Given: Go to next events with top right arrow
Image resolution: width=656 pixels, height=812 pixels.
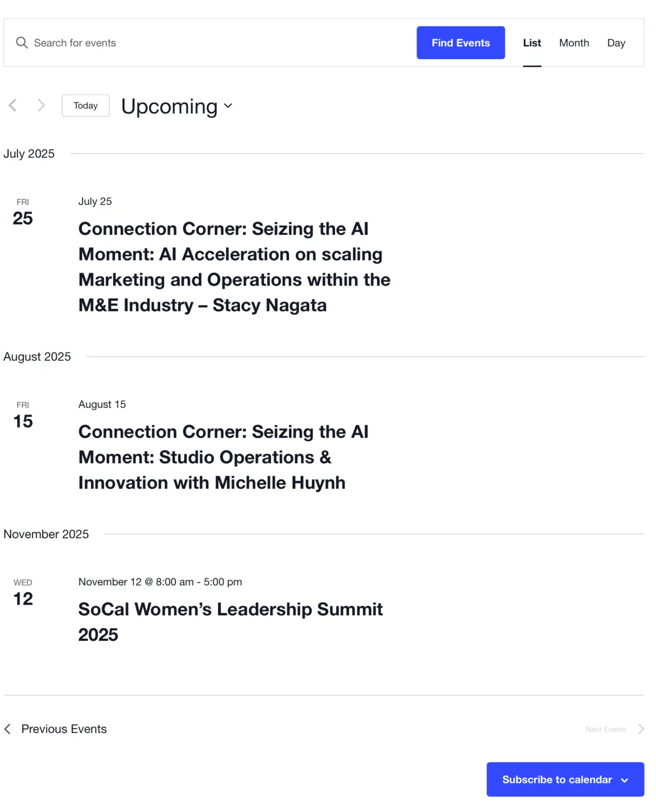Looking at the screenshot, I should [41, 105].
